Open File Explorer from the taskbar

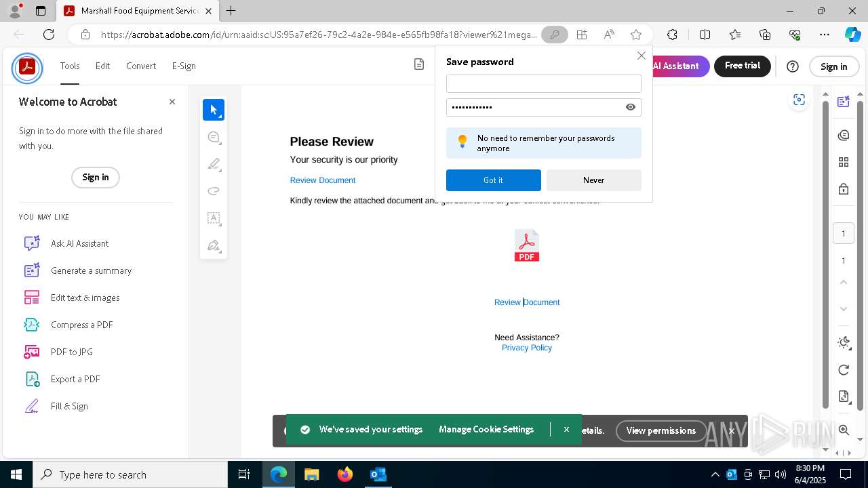click(x=311, y=474)
